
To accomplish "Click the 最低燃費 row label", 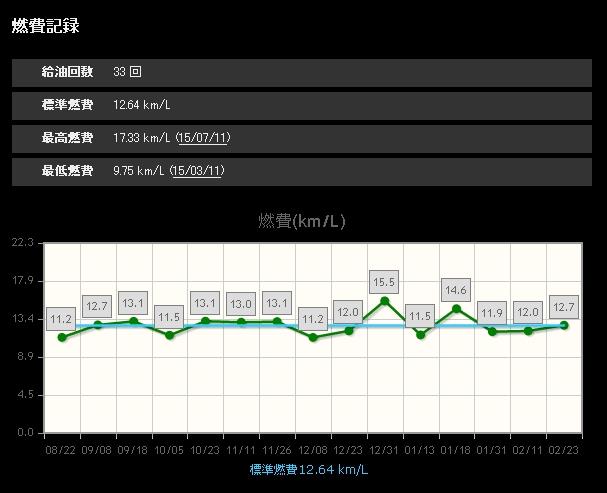I will click(67, 171).
